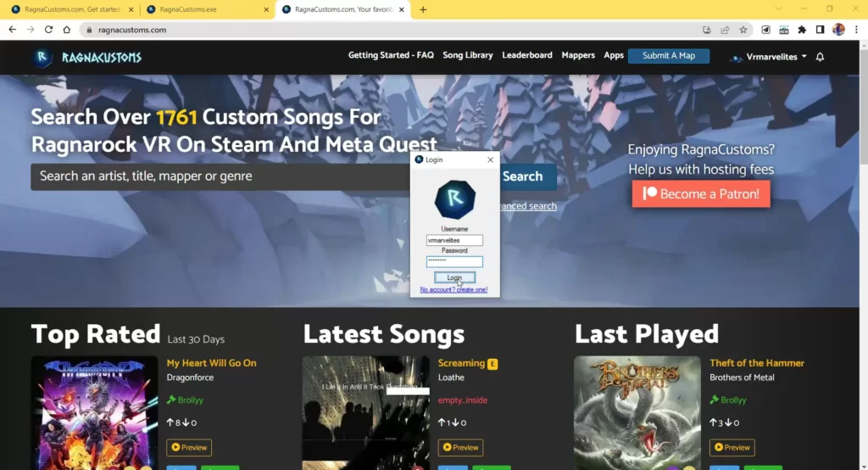This screenshot has width=868, height=470.
Task: View the site security lock icon
Action: 89,30
